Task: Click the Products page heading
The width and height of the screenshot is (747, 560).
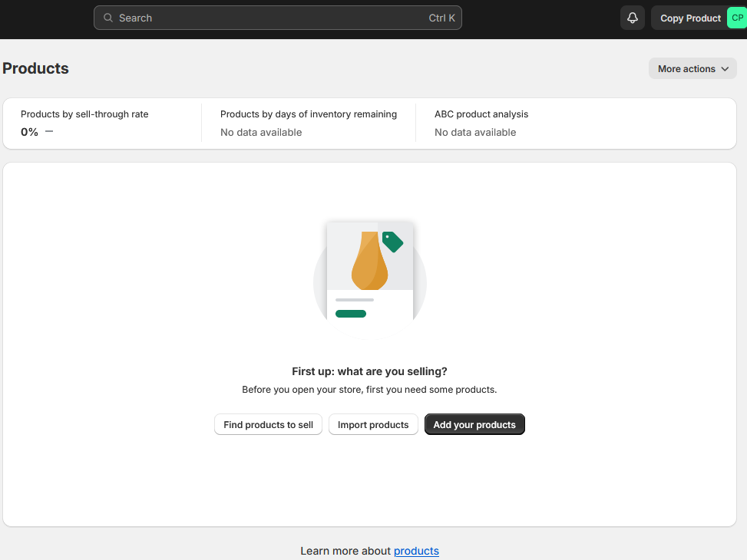Action: point(36,68)
